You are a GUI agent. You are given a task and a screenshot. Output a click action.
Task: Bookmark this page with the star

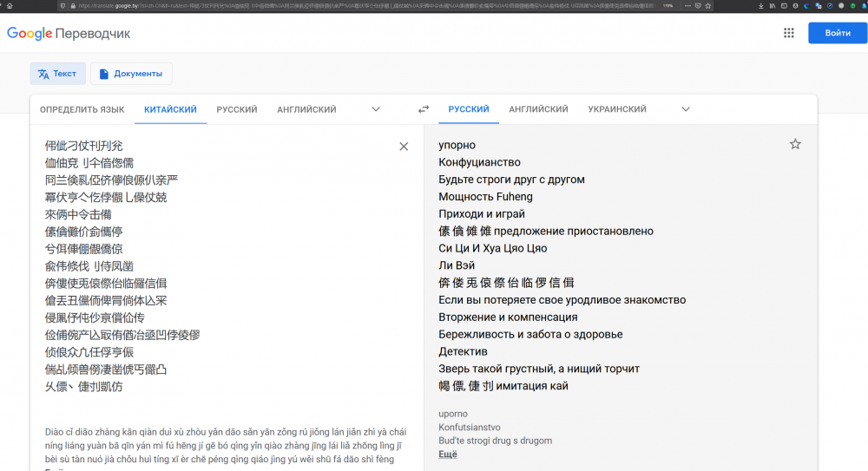click(x=708, y=5)
